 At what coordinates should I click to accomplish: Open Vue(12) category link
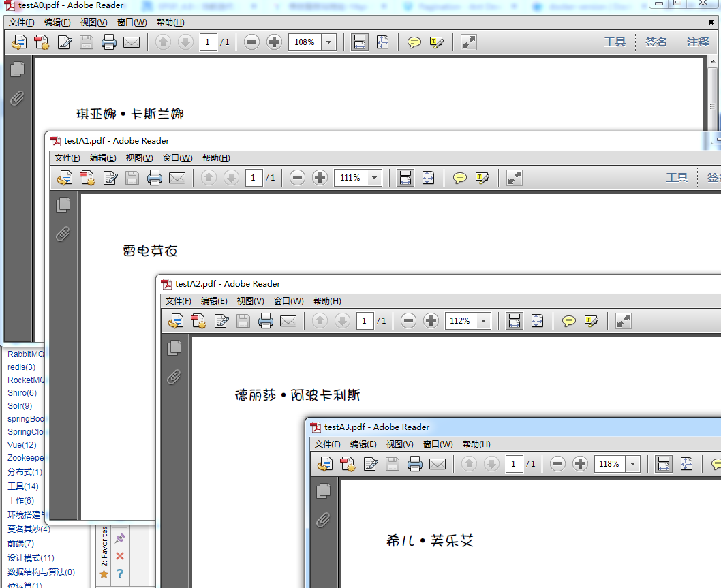tap(22, 444)
